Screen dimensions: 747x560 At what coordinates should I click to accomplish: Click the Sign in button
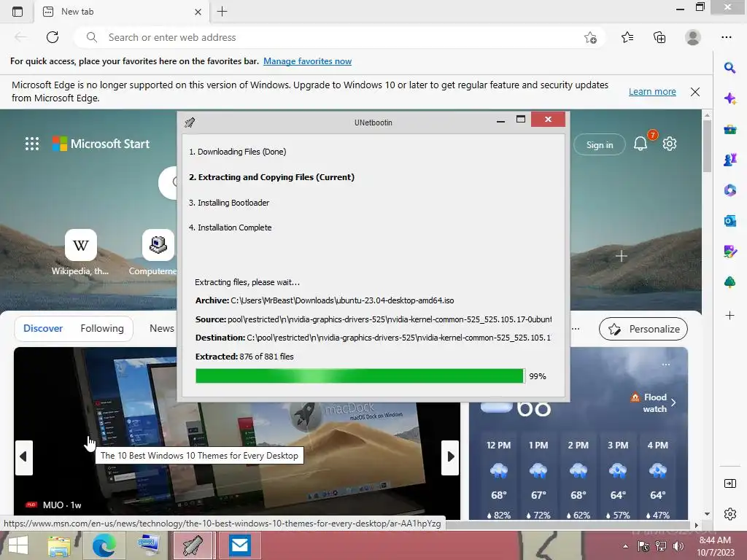tap(600, 145)
